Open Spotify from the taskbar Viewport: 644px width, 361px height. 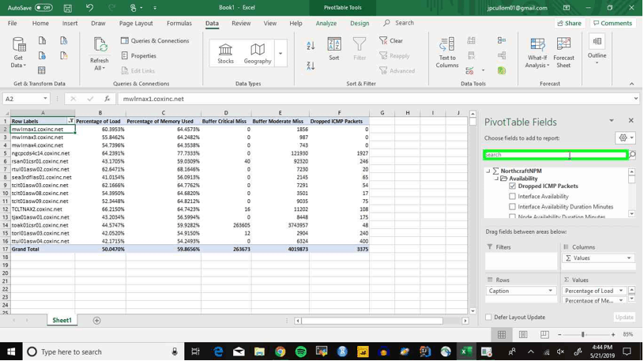pyautogui.click(x=300, y=352)
